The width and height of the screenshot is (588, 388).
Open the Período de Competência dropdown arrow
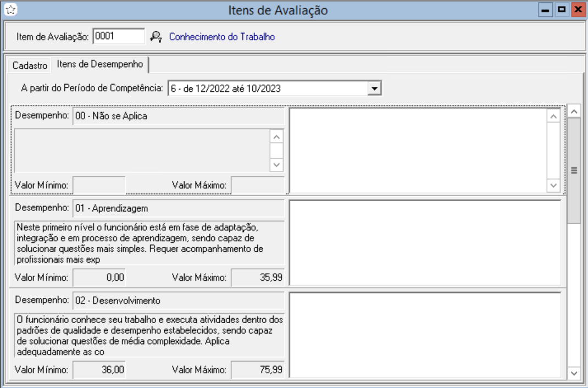(x=374, y=88)
